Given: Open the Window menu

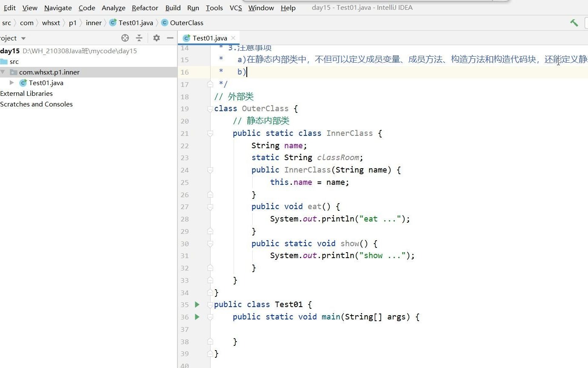Looking at the screenshot, I should point(261,8).
